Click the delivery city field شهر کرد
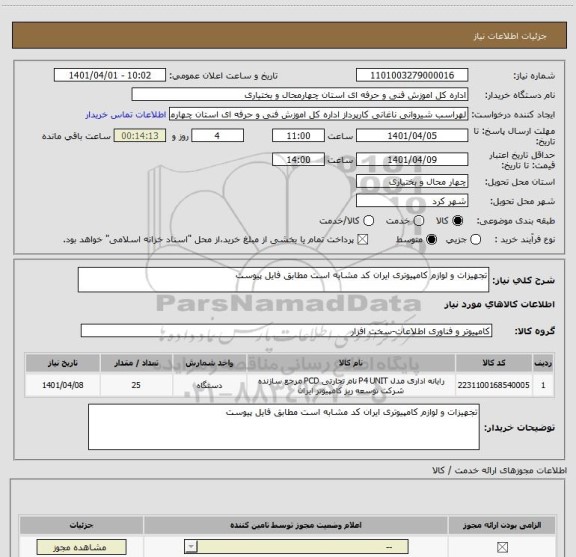This screenshot has height=557, width=576. (x=412, y=201)
